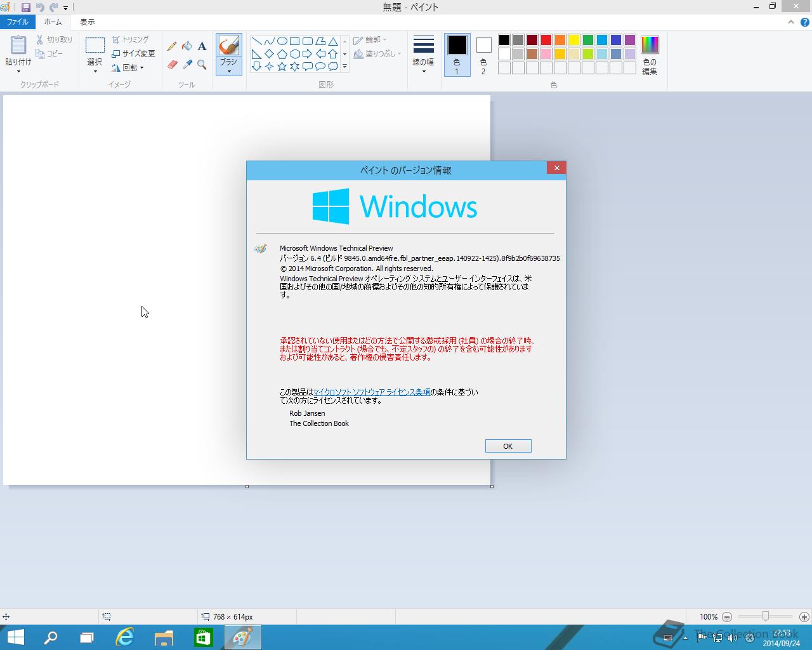Choose the Five-point star shape
812x650 pixels.
click(282, 66)
